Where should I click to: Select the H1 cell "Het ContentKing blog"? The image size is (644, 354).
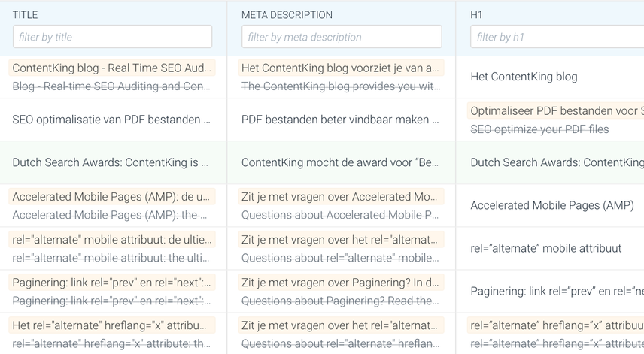(524, 77)
